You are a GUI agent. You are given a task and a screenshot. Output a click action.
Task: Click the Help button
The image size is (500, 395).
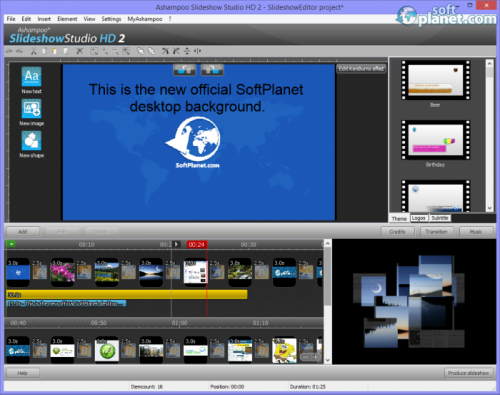coord(23,373)
